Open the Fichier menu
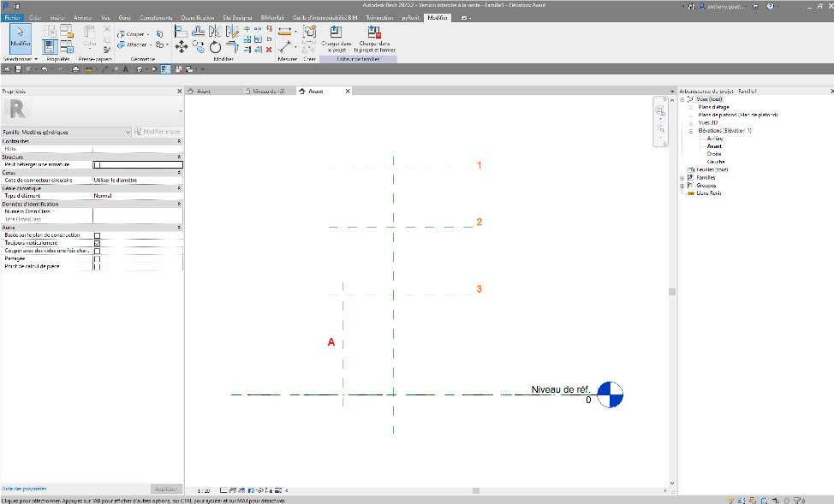Screen dimensions: 834x504 coord(13,17)
